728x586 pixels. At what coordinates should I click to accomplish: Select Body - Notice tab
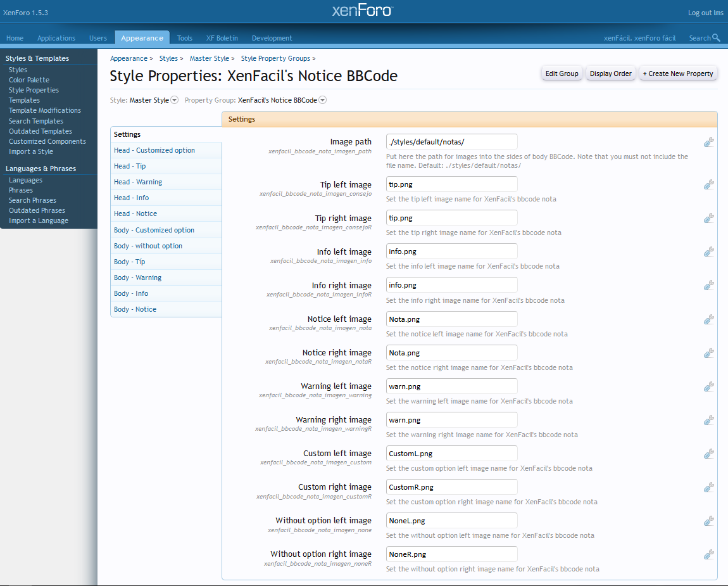pyautogui.click(x=166, y=309)
